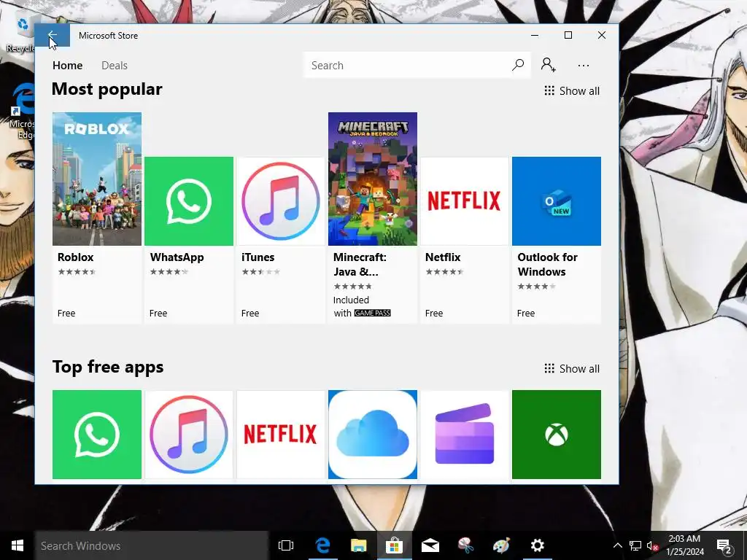This screenshot has width=747, height=560.
Task: Click the Minecraft: Java &... title
Action: [360, 264]
